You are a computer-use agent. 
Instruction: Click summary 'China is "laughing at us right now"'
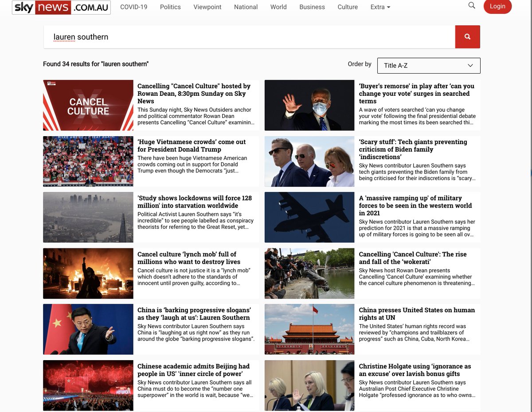[x=196, y=332]
